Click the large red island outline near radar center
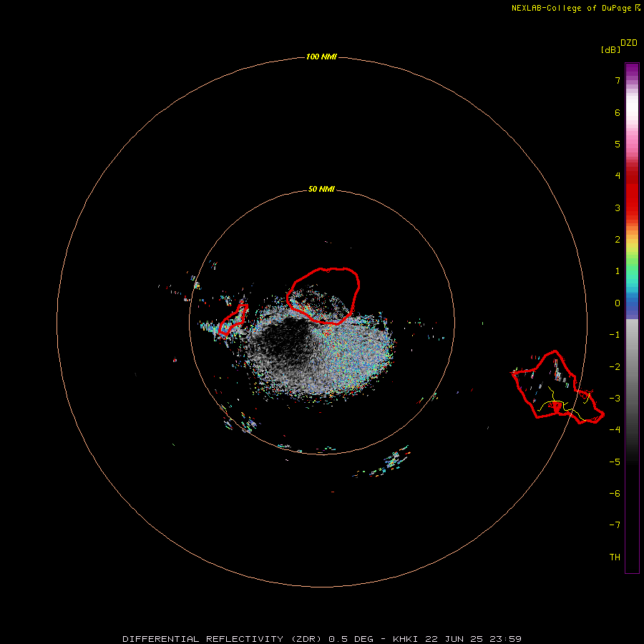This screenshot has height=644, width=644. [x=323, y=296]
